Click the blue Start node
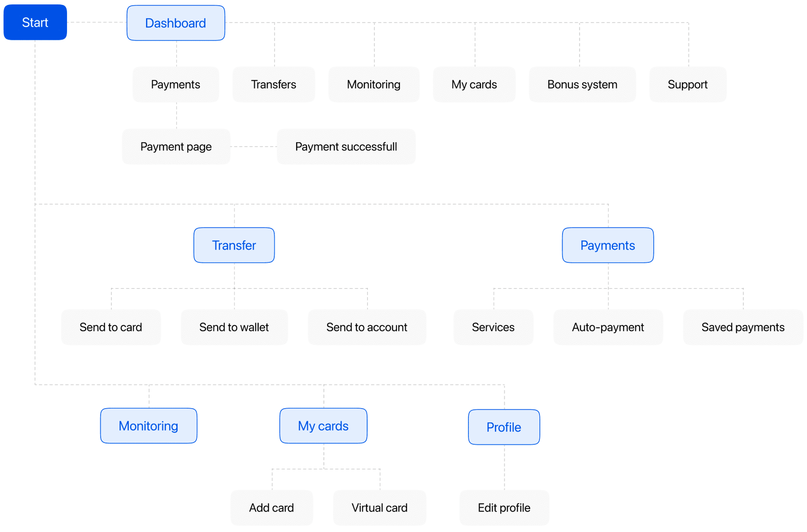This screenshot has width=807, height=532. [35, 22]
